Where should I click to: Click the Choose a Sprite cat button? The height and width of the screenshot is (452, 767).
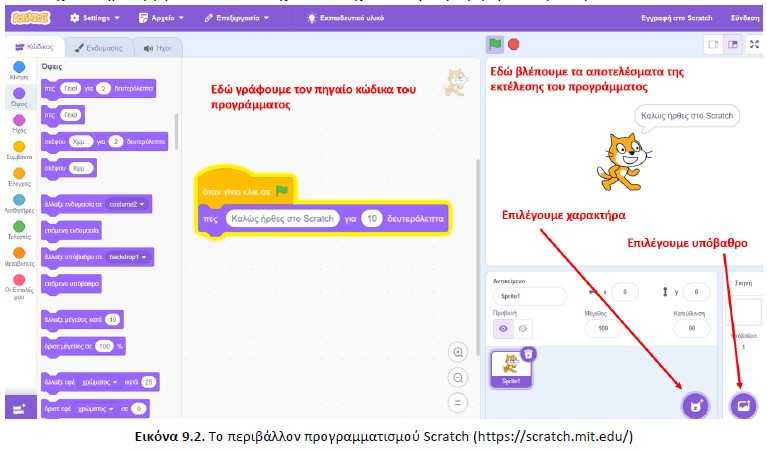pos(695,405)
